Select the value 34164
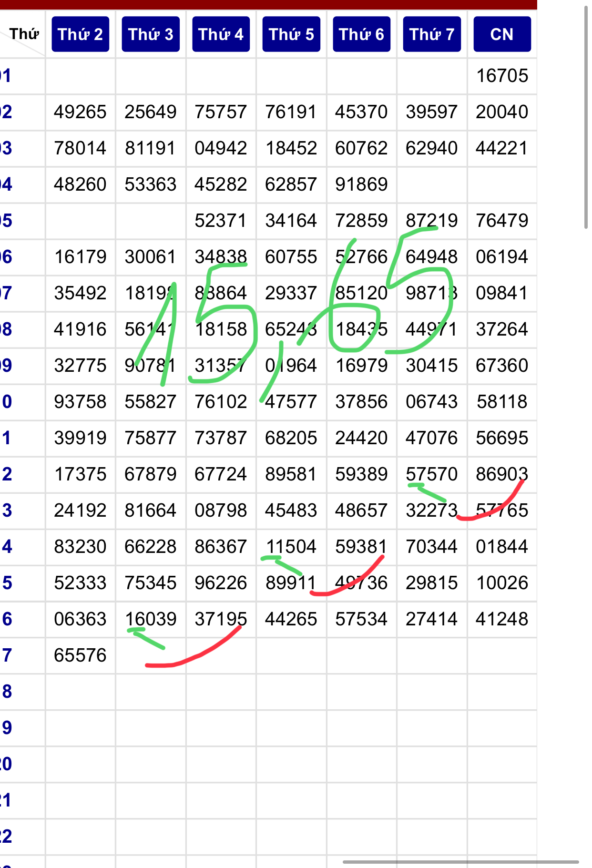592x868 pixels. click(291, 221)
